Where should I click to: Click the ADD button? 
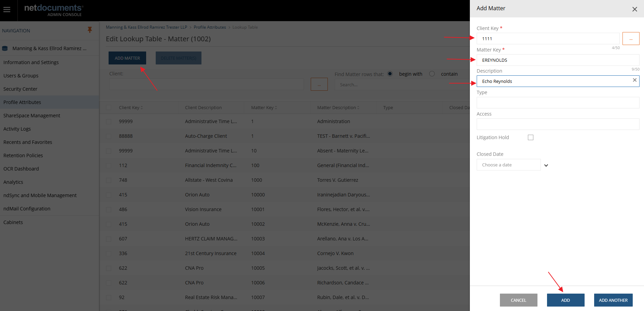click(565, 300)
